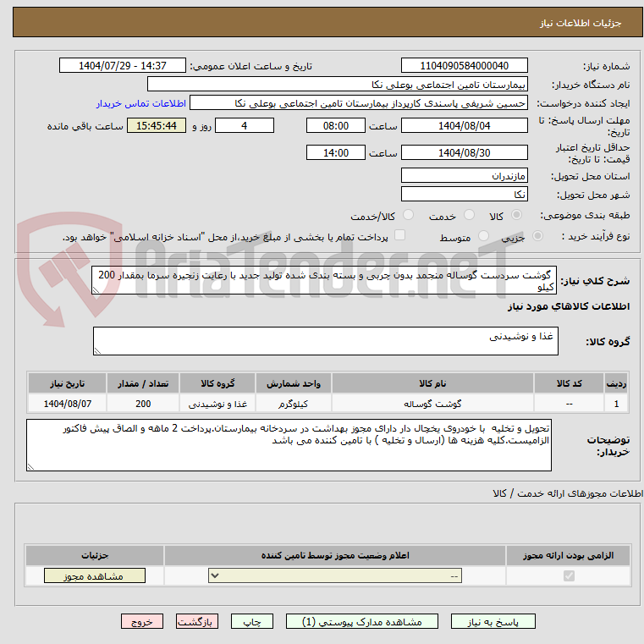Image resolution: width=644 pixels, height=644 pixels.
Task: Toggle the الزامی بودن ارائه مجوز checkbox
Action: pyautogui.click(x=569, y=575)
